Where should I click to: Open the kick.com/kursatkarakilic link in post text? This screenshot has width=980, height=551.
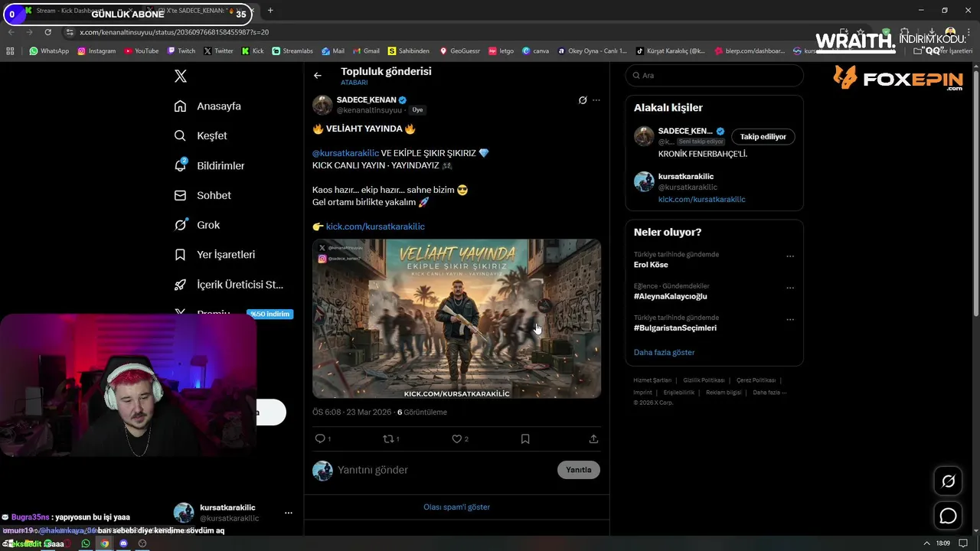(x=375, y=227)
